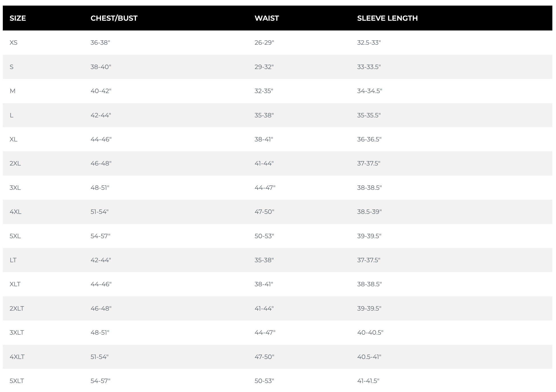Click the CHEST/BUST column header
This screenshot has width=556, height=392.
(x=114, y=18)
